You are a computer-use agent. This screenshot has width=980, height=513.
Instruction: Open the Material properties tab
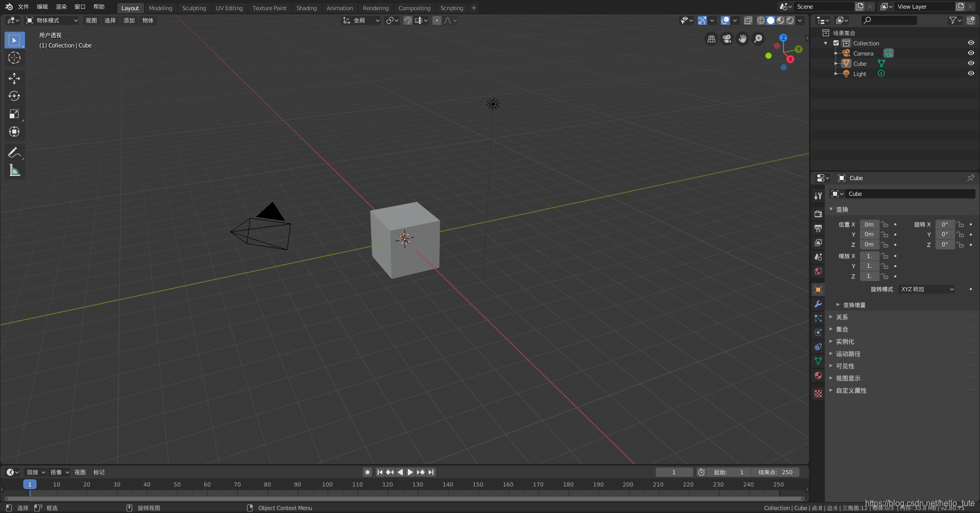click(818, 375)
